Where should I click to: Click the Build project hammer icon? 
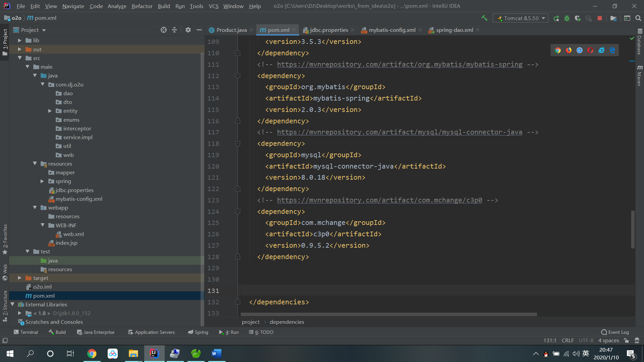click(x=484, y=18)
